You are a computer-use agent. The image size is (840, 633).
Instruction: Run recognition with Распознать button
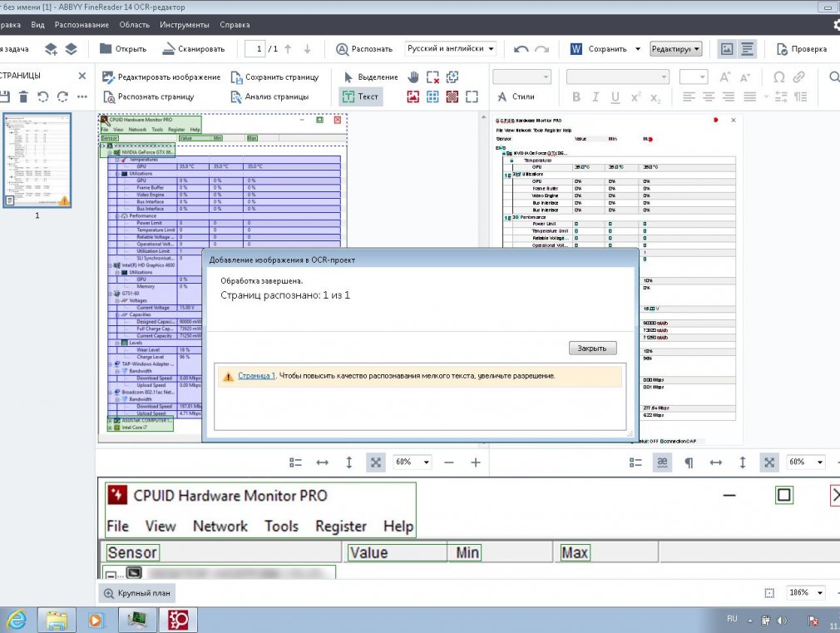click(364, 49)
